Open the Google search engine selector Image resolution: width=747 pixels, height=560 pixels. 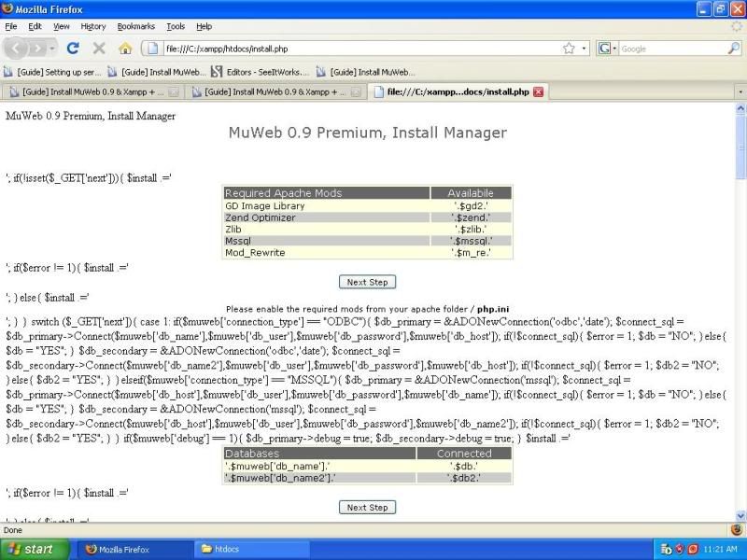click(x=608, y=49)
